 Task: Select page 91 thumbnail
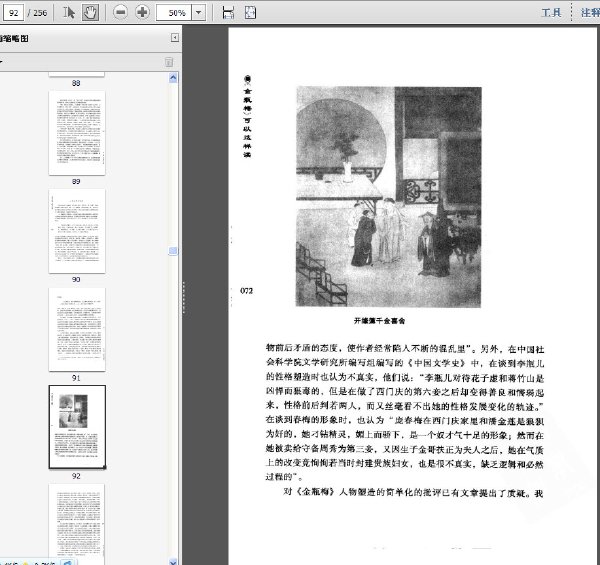(77, 329)
